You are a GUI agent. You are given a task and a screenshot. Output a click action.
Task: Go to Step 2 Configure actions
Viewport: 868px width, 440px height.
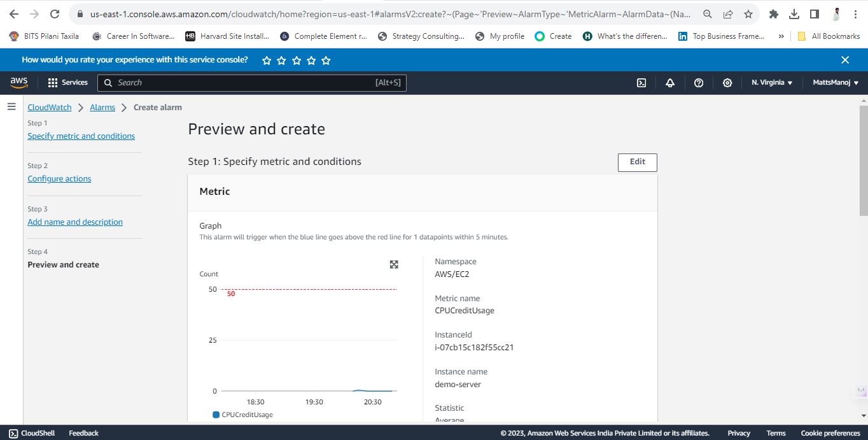[x=59, y=179]
